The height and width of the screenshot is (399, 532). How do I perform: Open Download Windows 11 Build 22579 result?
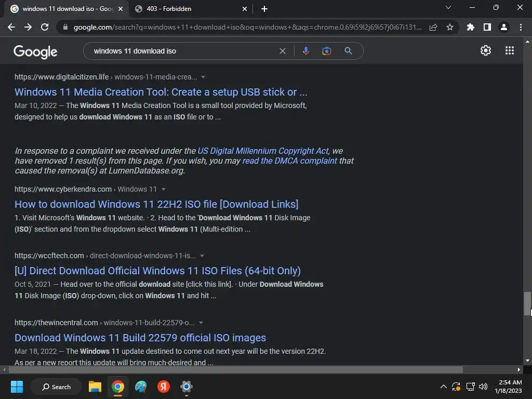[x=140, y=338]
